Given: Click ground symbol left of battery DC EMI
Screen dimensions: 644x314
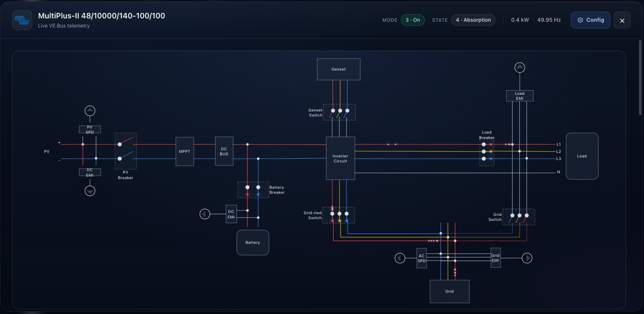Looking at the screenshot, I should (x=205, y=214).
